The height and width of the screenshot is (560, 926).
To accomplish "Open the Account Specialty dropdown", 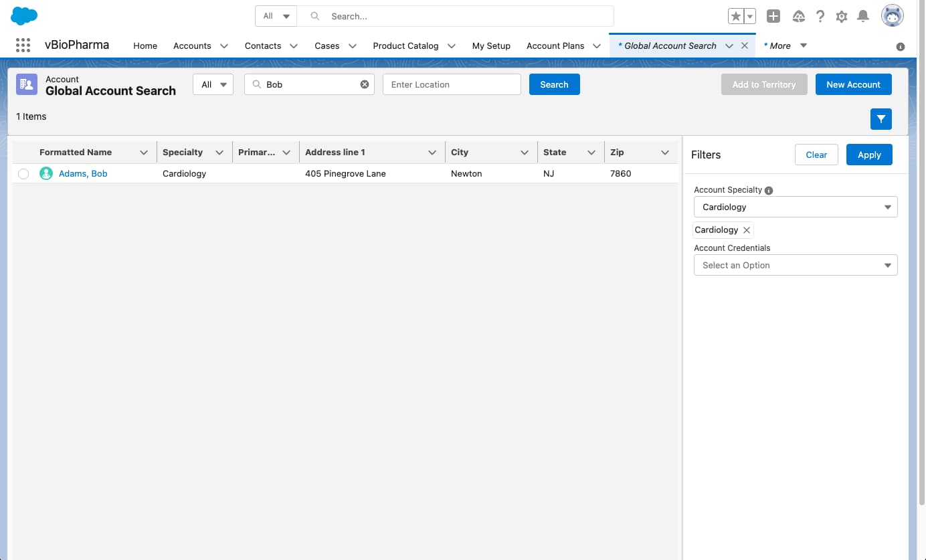I will click(x=795, y=207).
